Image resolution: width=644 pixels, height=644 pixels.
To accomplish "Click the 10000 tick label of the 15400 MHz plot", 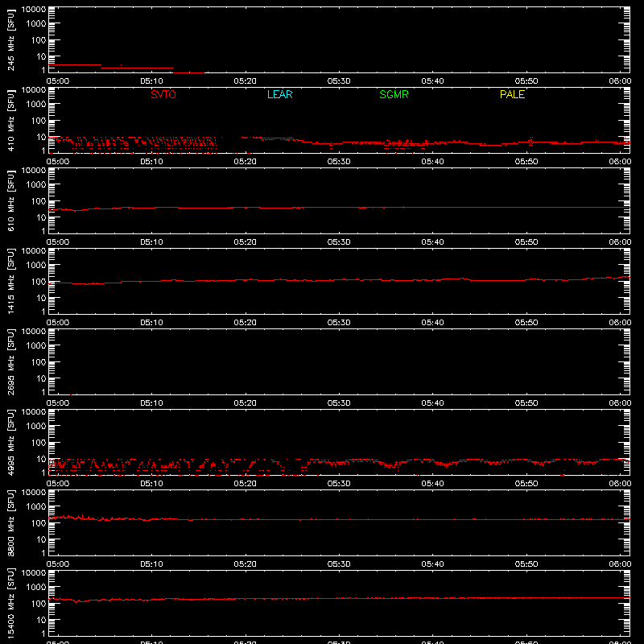I will 34,573.
